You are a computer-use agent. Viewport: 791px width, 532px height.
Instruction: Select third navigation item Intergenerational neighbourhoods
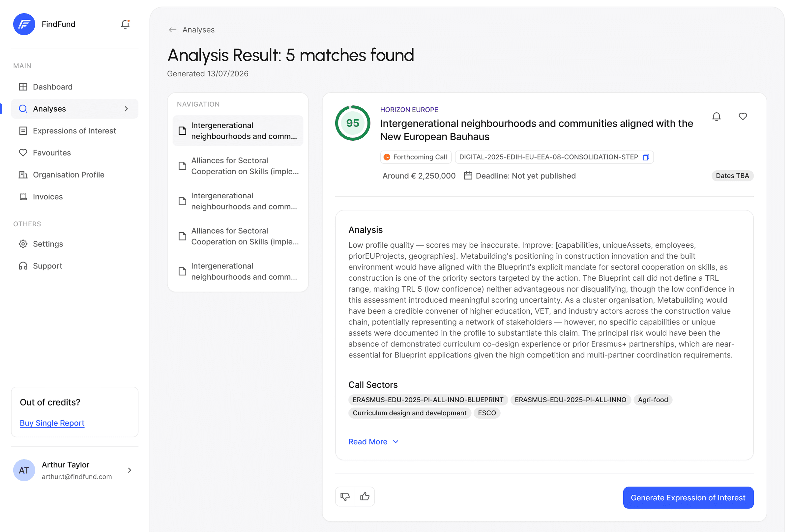pos(238,201)
